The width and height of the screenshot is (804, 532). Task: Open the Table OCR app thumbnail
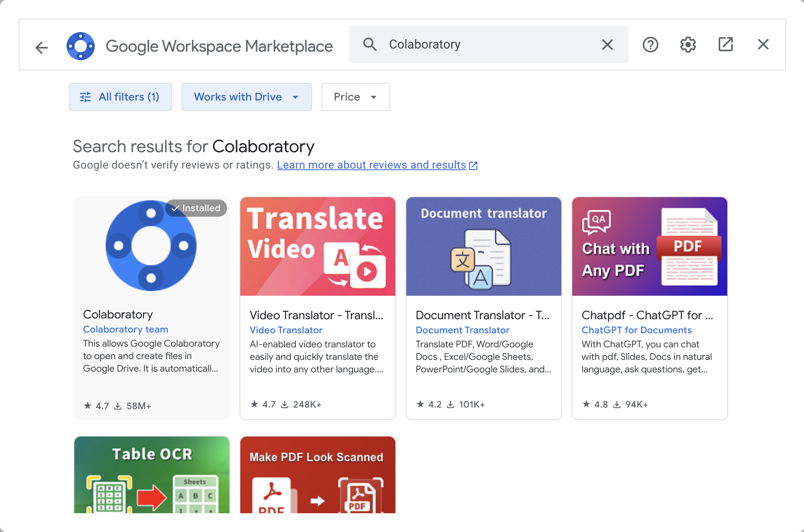point(152,474)
